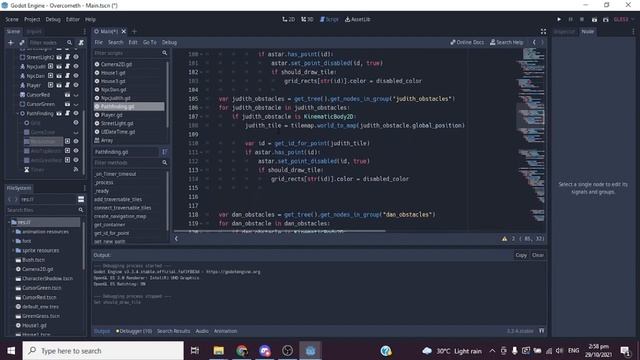
Task: Open the Search Results bottom panel
Action: click(x=173, y=331)
